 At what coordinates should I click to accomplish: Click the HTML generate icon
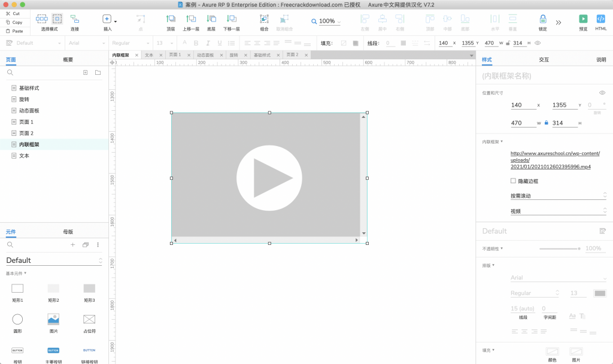[600, 19]
